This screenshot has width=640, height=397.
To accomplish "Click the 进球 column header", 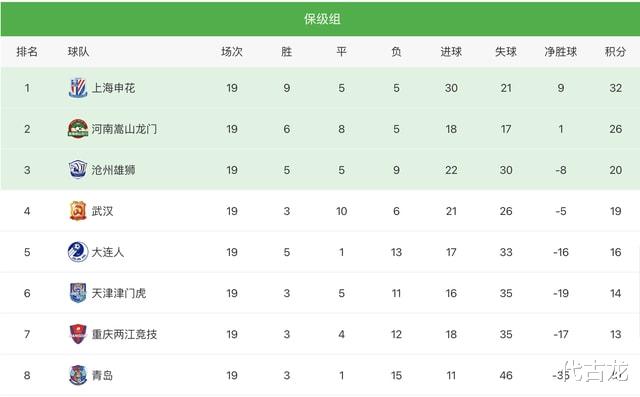I will tap(451, 52).
